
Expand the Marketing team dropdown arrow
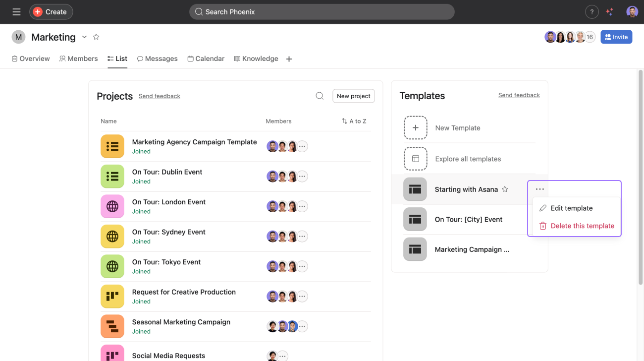[x=84, y=37]
